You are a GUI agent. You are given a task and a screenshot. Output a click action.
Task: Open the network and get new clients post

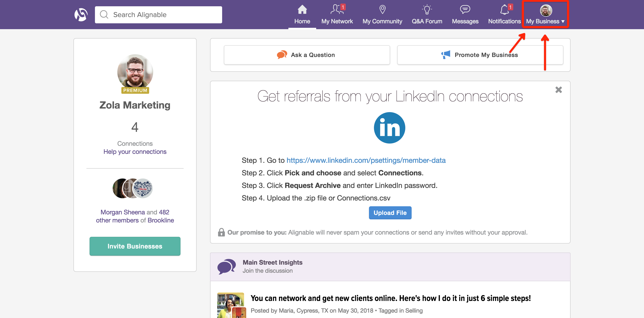tap(391, 298)
